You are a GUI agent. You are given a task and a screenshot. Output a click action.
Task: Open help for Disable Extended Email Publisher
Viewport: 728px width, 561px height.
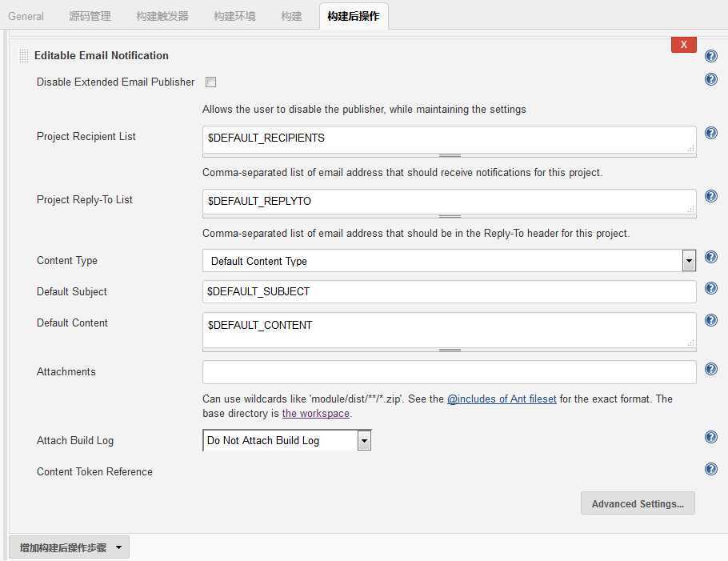711,79
